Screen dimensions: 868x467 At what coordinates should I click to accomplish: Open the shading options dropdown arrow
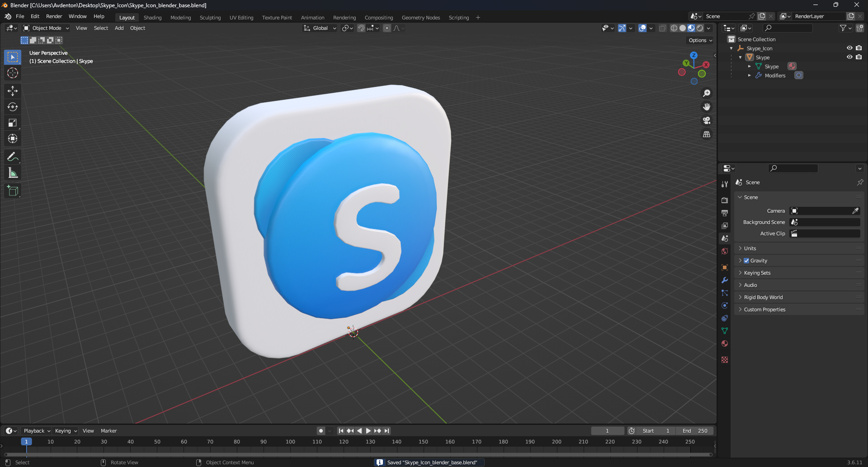click(x=709, y=28)
